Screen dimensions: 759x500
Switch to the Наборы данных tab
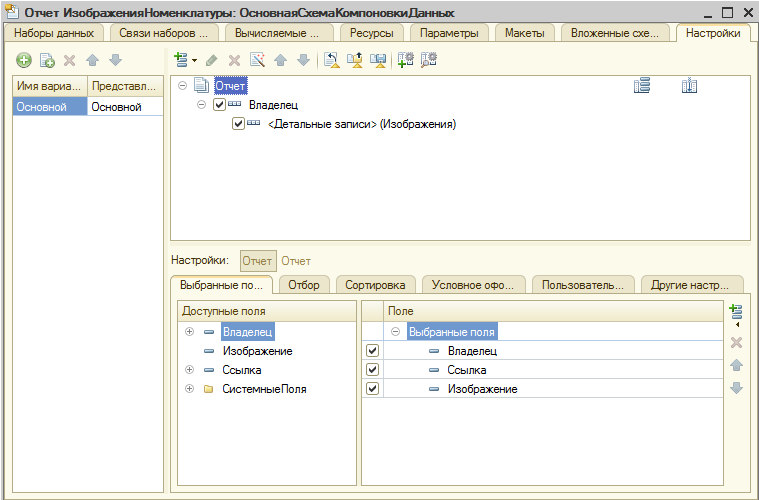(54, 33)
